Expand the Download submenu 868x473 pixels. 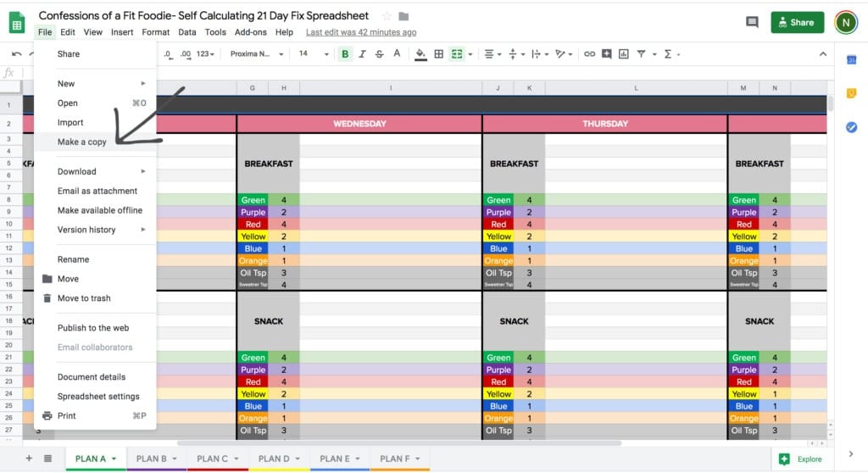tap(95, 171)
